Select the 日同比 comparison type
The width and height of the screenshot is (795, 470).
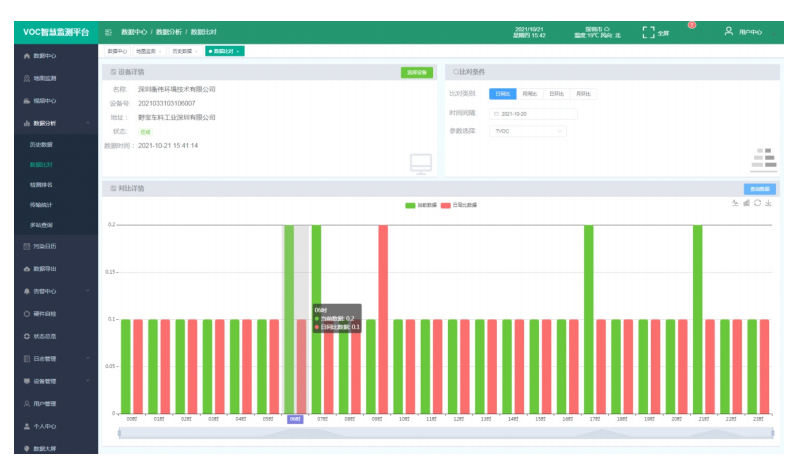(503, 94)
